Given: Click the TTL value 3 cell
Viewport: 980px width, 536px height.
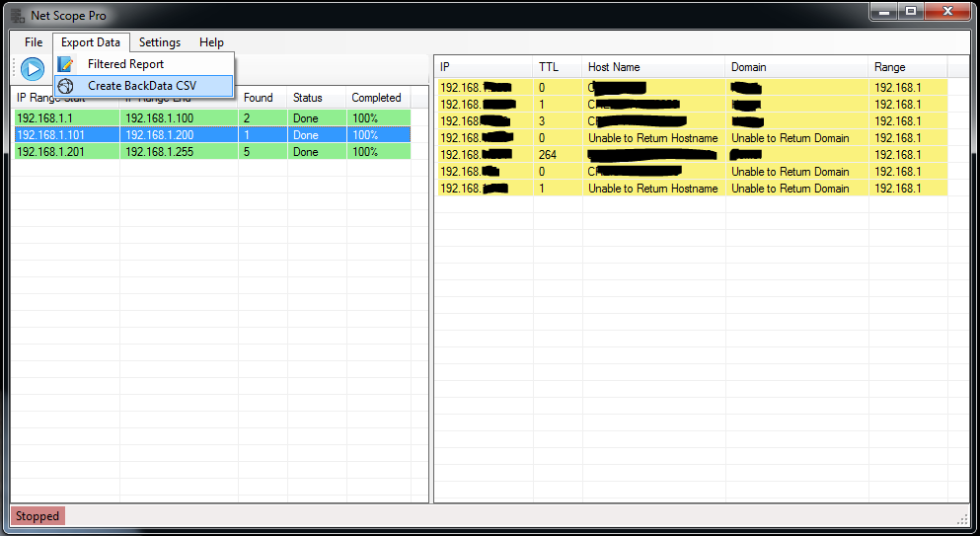Looking at the screenshot, I should [x=559, y=121].
